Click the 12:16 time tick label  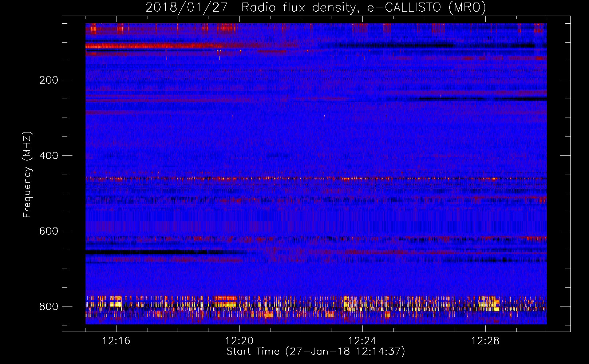click(x=116, y=341)
